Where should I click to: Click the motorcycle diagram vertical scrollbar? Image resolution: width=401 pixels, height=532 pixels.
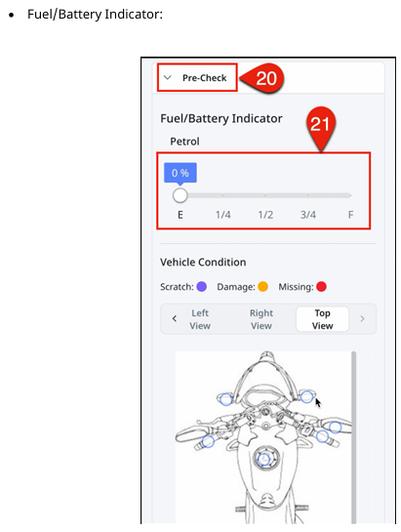[354, 437]
